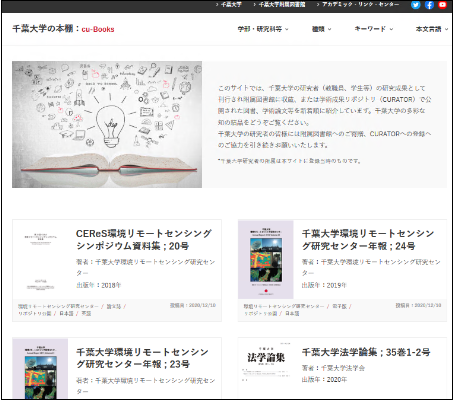
Task: Open the Twitter icon link
Action: (415, 5)
